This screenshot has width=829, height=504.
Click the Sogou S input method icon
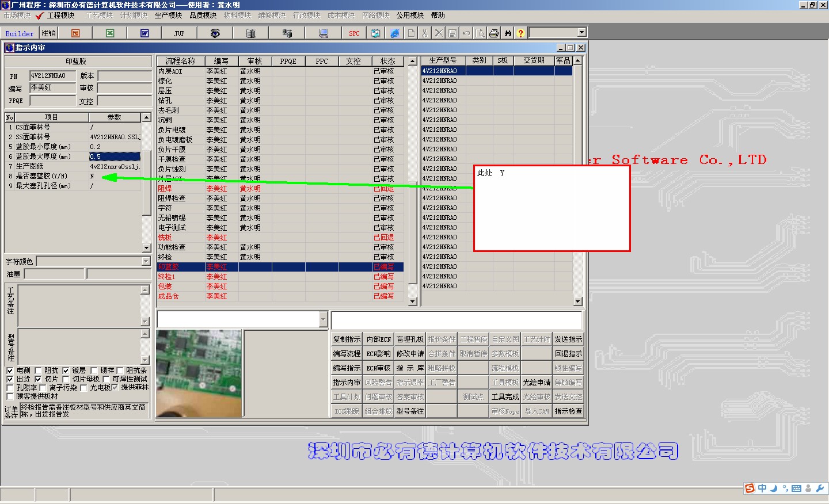[750, 488]
